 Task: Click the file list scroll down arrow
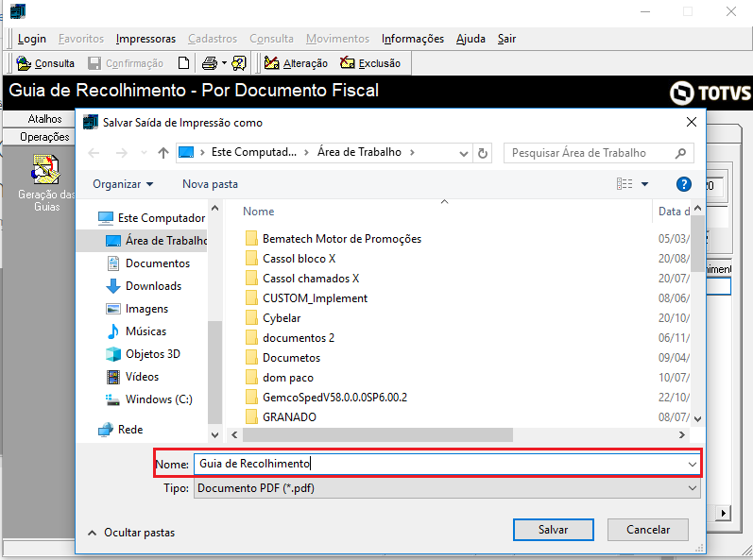coord(698,419)
